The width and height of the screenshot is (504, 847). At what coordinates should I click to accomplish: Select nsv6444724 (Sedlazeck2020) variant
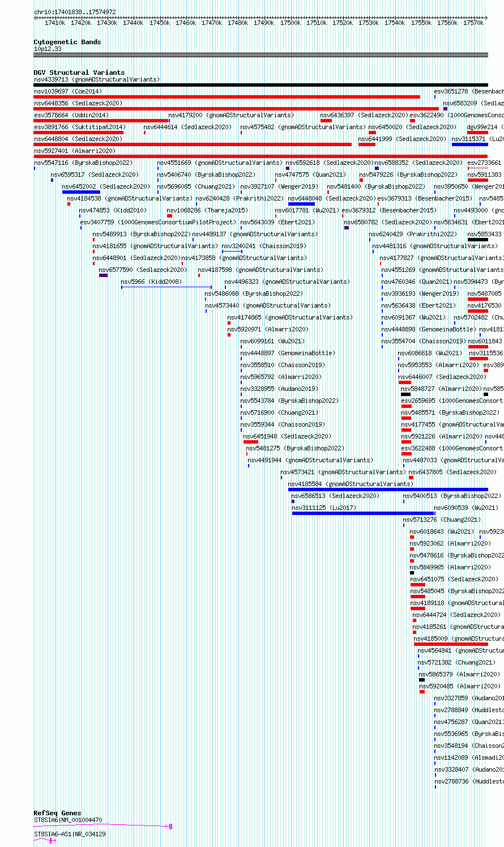point(457,615)
